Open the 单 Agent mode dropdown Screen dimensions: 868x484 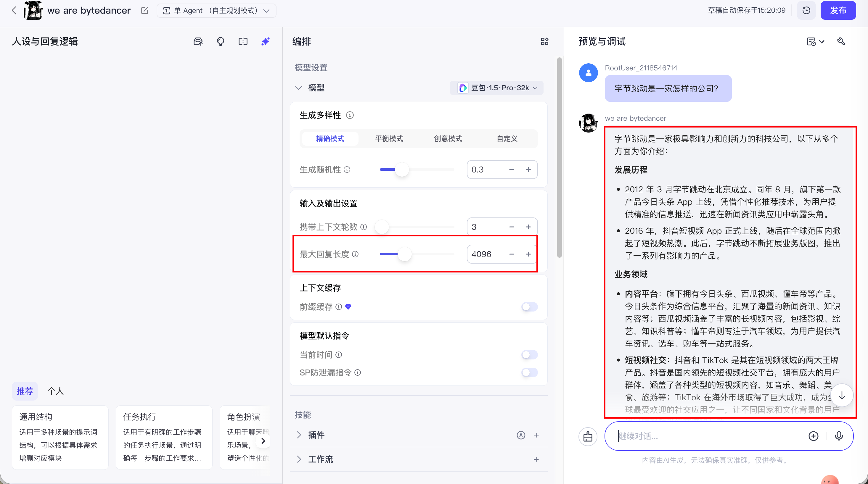[216, 10]
